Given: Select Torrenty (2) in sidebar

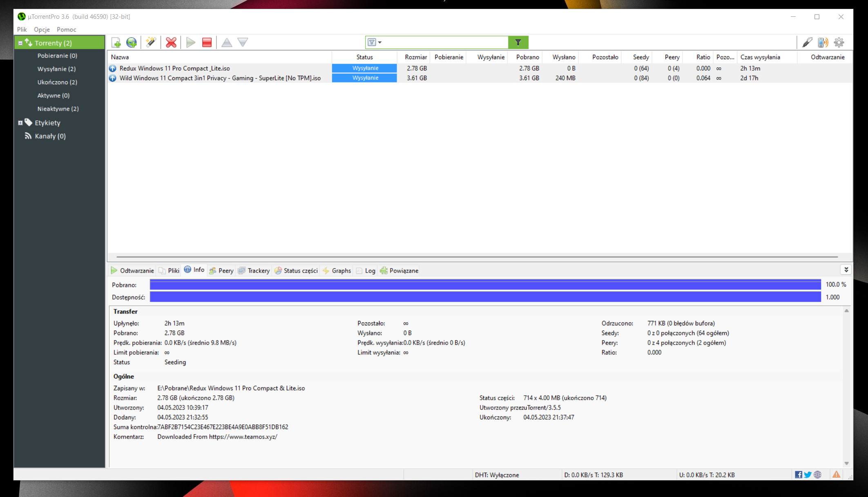Looking at the screenshot, I should (53, 43).
